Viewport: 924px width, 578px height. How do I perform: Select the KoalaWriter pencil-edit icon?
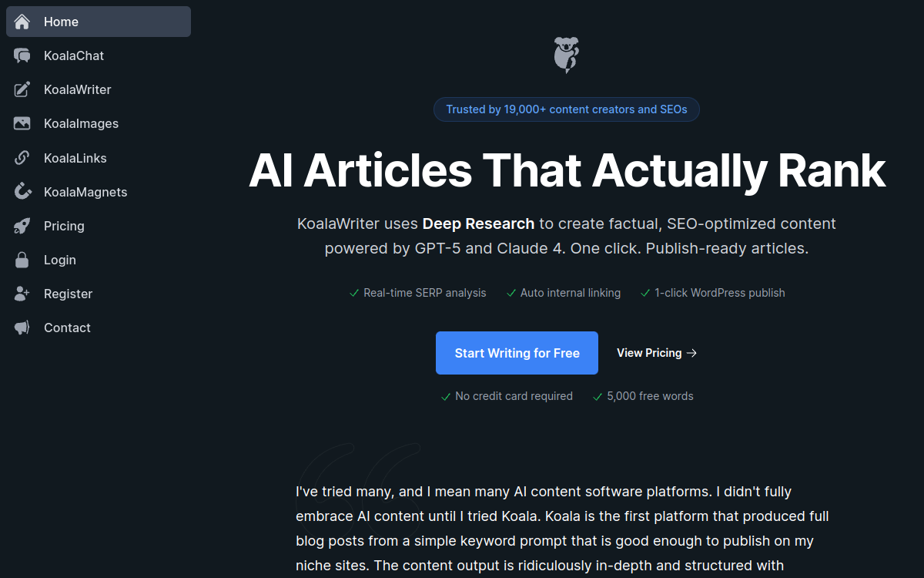[x=22, y=89]
